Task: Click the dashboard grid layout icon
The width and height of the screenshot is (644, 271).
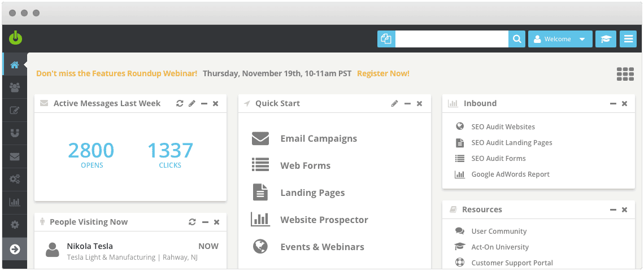Action: 625,74
